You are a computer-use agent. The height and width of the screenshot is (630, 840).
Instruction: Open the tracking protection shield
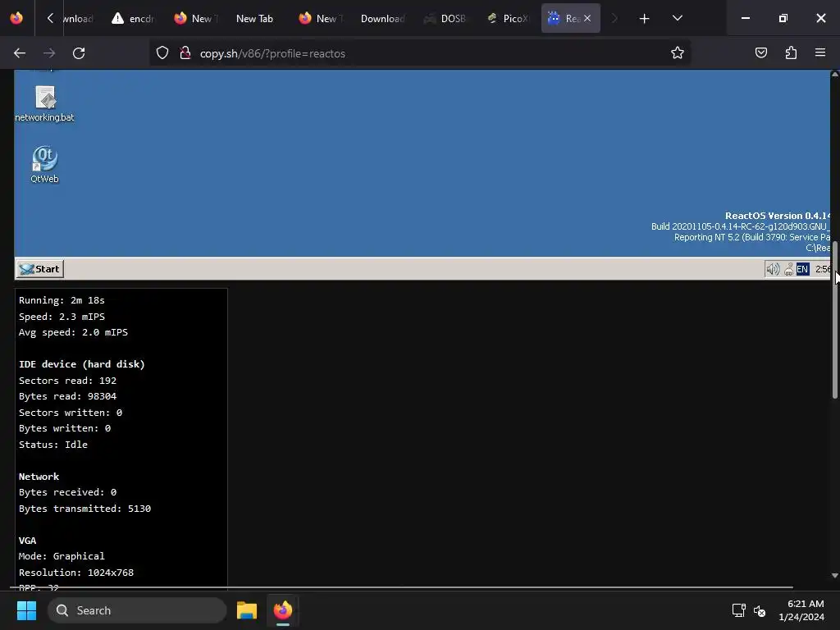click(x=162, y=53)
